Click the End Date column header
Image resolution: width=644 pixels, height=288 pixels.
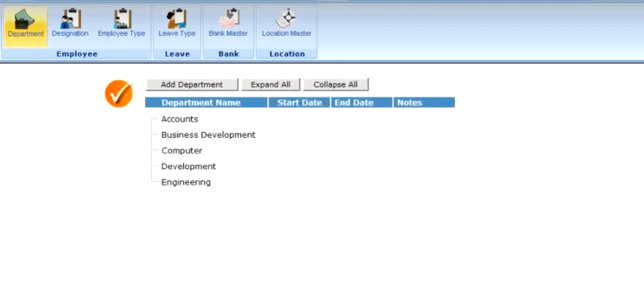coord(362,102)
